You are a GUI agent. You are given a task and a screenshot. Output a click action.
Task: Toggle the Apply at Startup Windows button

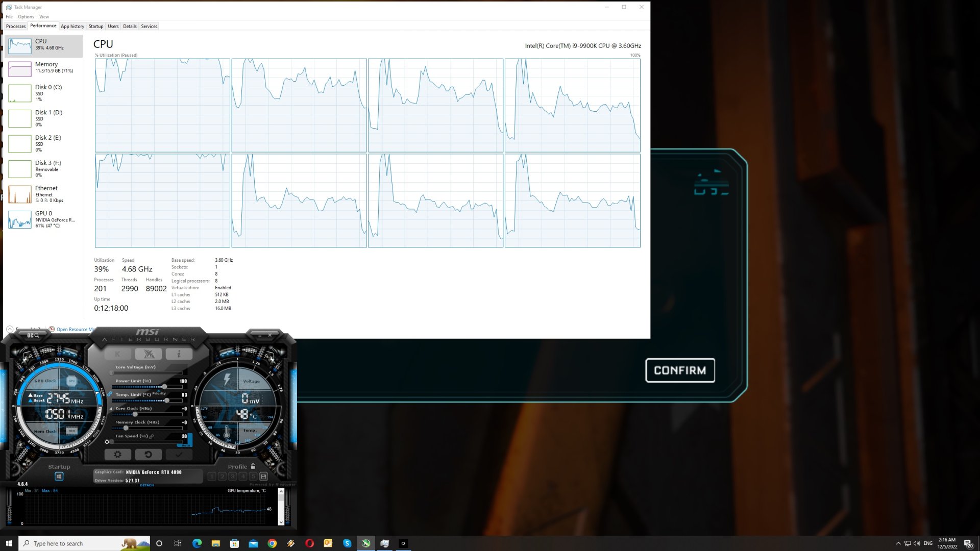(59, 477)
